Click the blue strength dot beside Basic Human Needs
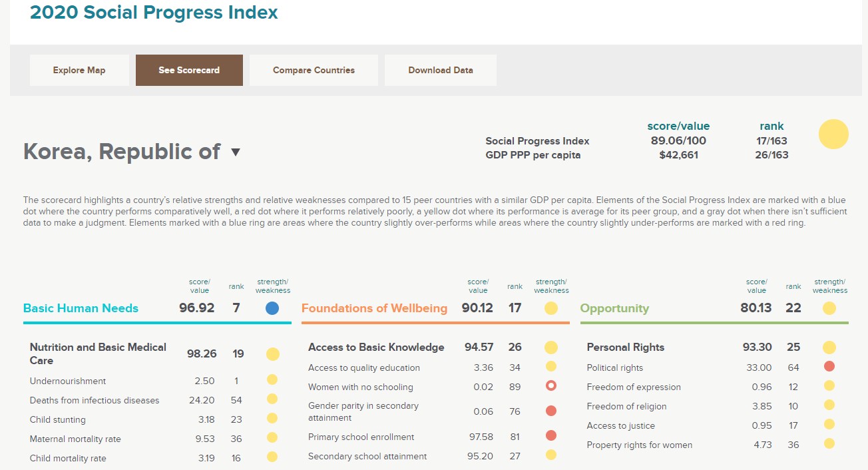Screen dimensions: 868x470 click(x=272, y=308)
